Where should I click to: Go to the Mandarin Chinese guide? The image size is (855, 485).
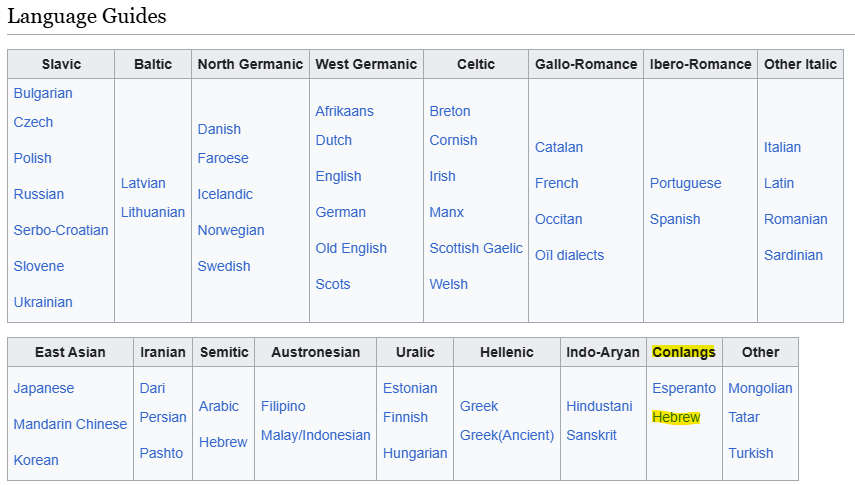click(70, 424)
